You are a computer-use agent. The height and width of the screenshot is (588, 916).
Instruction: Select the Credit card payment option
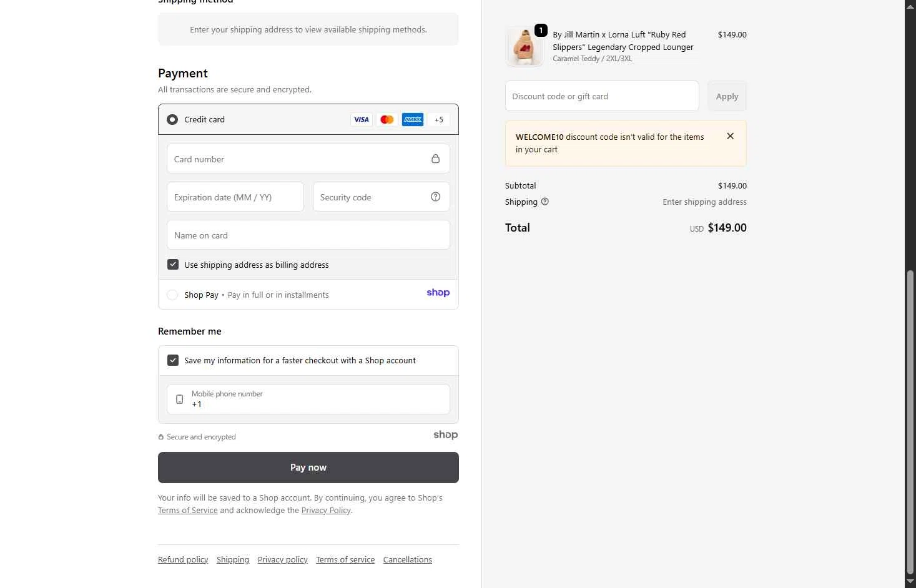(x=172, y=119)
